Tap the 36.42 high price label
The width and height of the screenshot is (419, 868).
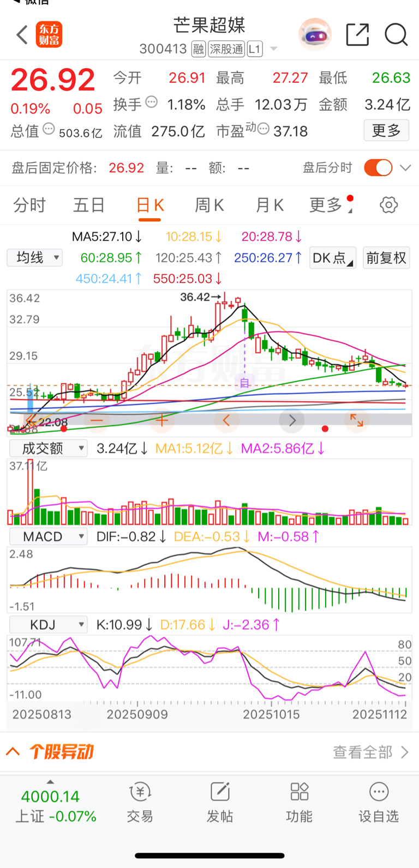(195, 297)
